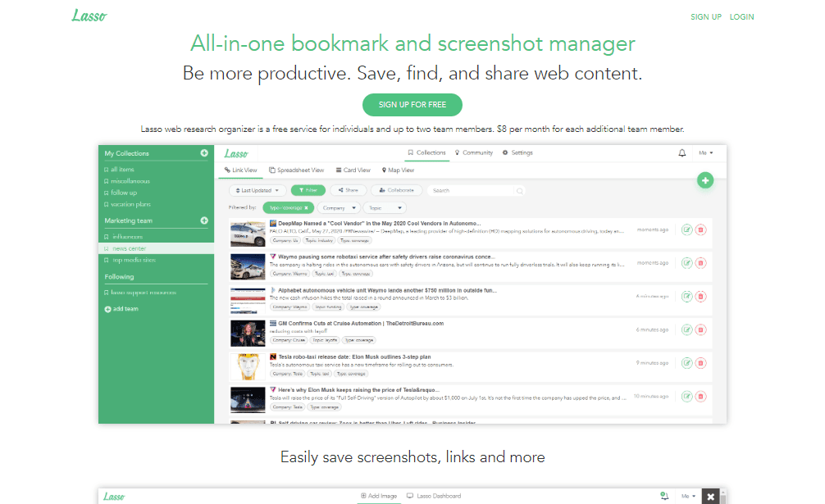Delete the Elon Musk Tesla price bookmark
The height and width of the screenshot is (504, 825).
[701, 397]
